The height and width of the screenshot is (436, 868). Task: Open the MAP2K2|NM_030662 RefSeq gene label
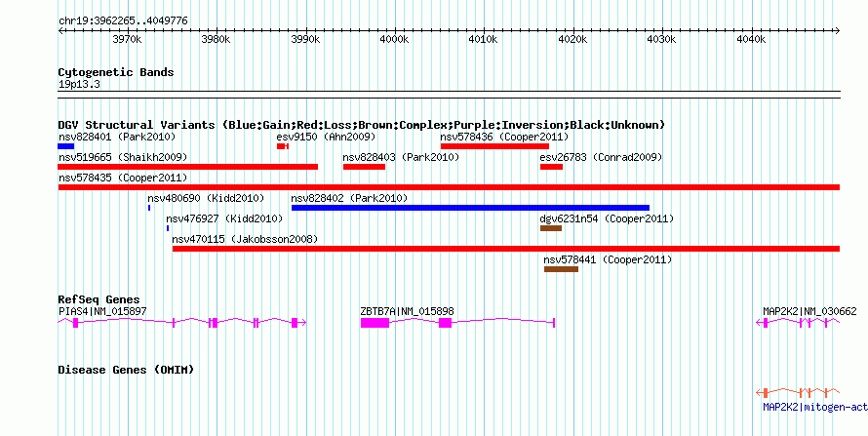click(809, 311)
